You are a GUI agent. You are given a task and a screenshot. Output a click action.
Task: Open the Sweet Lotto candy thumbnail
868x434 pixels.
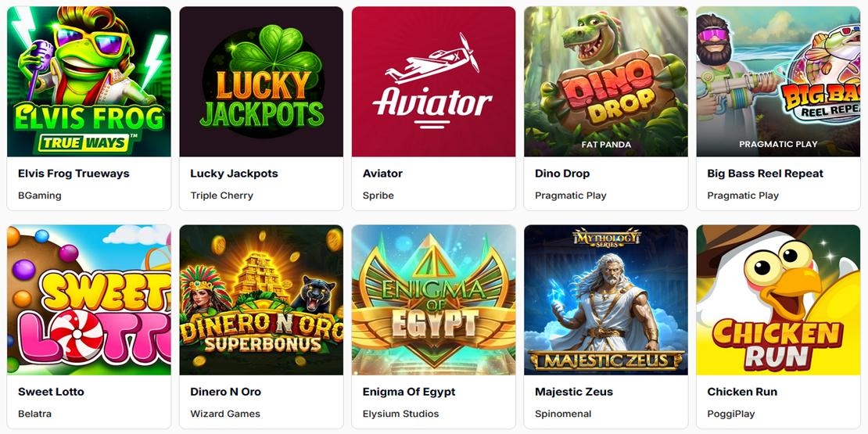pyautogui.click(x=89, y=300)
